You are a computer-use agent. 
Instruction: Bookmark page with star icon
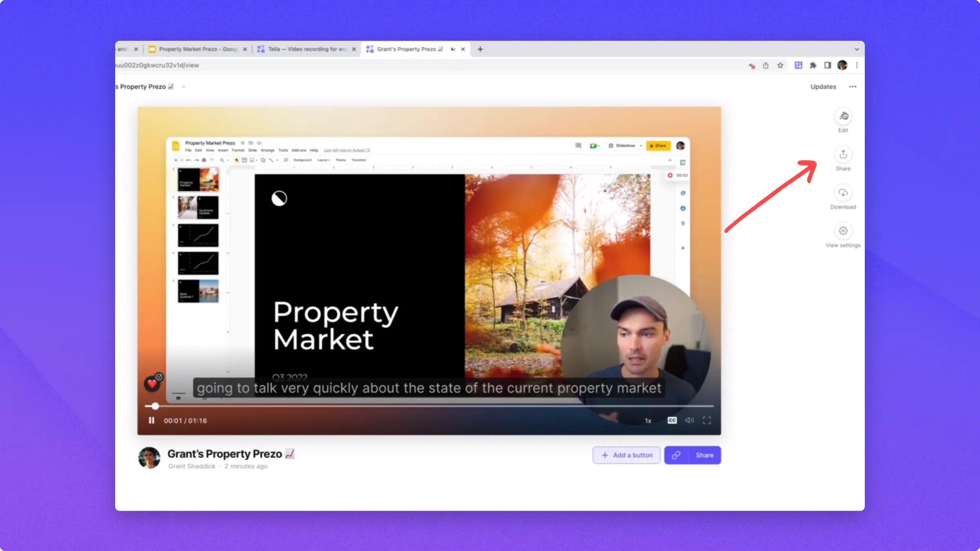click(x=780, y=65)
